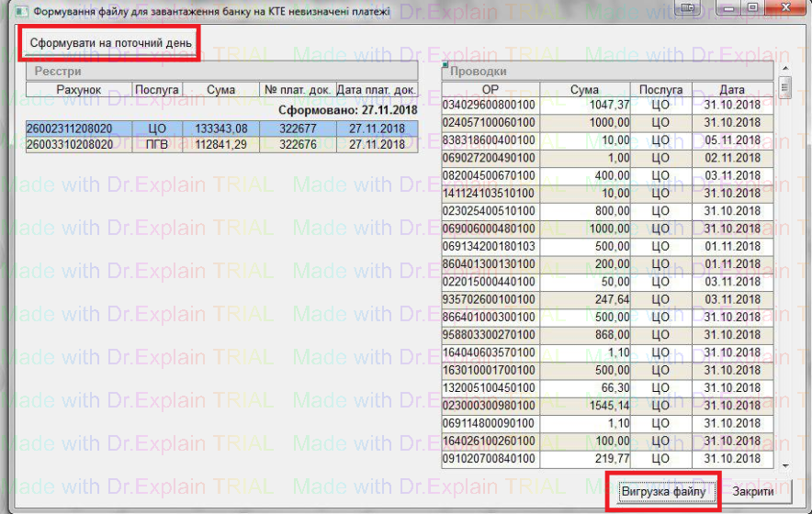The width and height of the screenshot is (812, 514).
Task: Select posting row 091020700840100
Action: 490,458
